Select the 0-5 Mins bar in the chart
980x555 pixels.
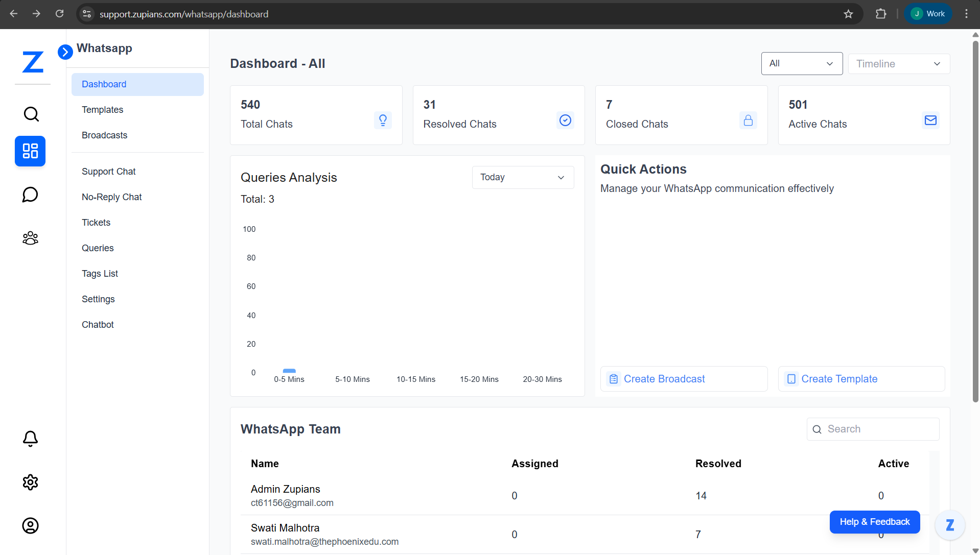tap(289, 371)
